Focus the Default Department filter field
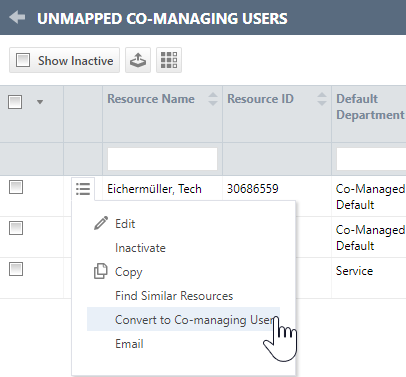This screenshot has height=377, width=406. [x=371, y=159]
